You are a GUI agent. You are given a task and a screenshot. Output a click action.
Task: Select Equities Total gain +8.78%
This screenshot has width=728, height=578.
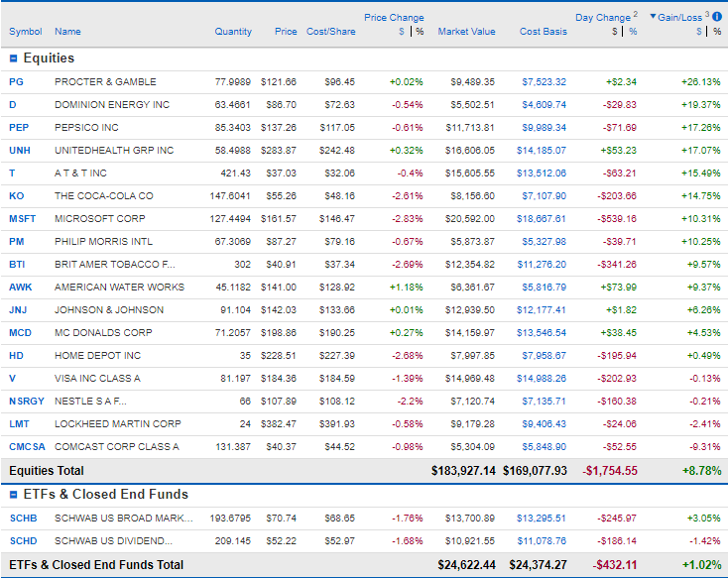click(x=701, y=471)
